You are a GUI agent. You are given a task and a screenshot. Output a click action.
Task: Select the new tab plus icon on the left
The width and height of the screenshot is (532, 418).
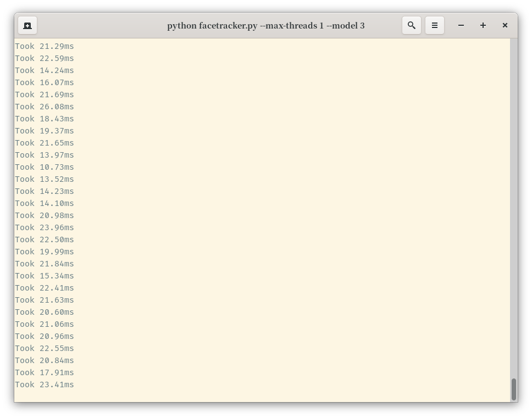[27, 25]
